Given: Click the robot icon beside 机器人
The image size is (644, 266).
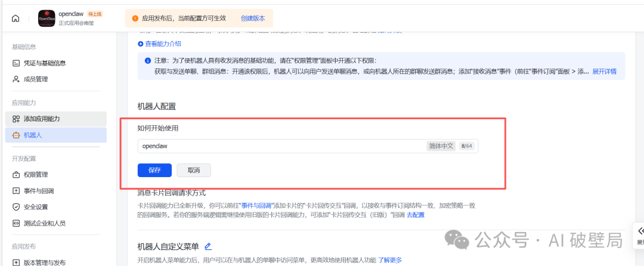Looking at the screenshot, I should [16, 135].
